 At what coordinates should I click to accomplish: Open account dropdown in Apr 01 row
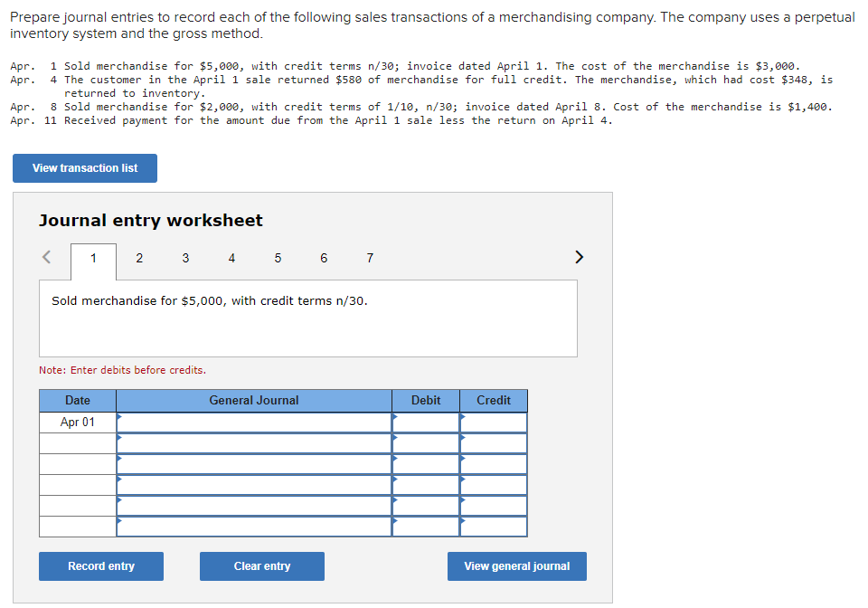point(254,423)
